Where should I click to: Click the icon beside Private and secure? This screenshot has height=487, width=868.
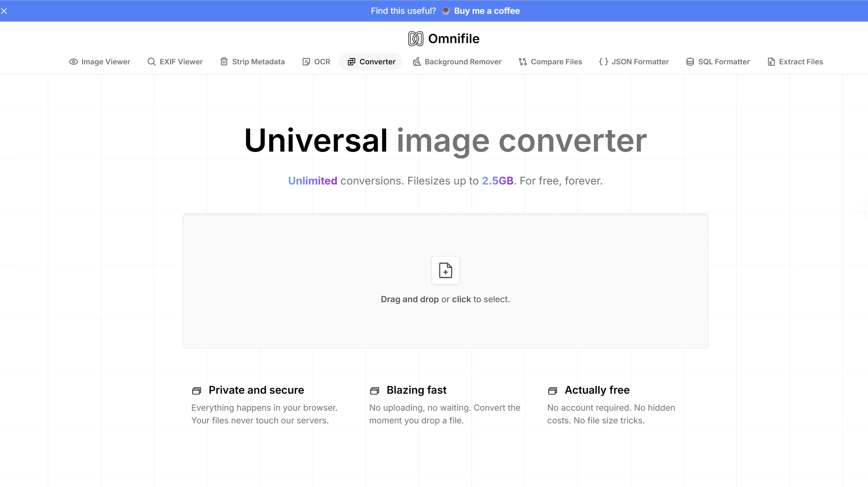pos(197,391)
